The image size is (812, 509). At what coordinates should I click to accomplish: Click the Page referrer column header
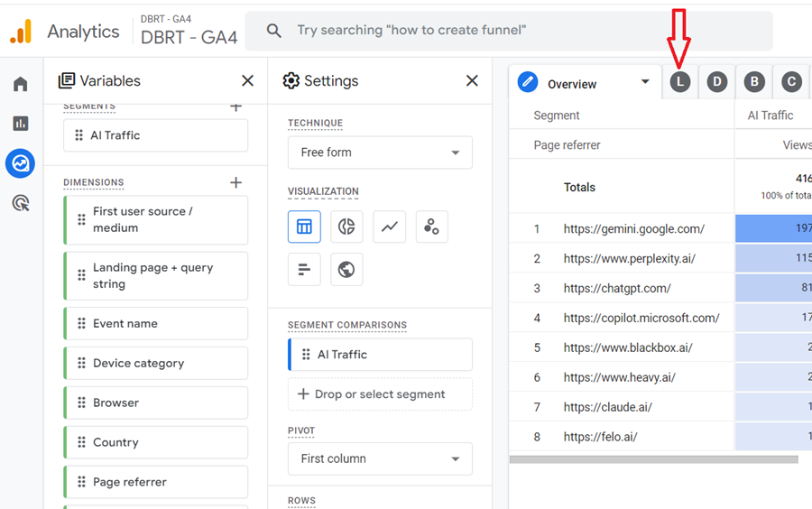coord(567,145)
